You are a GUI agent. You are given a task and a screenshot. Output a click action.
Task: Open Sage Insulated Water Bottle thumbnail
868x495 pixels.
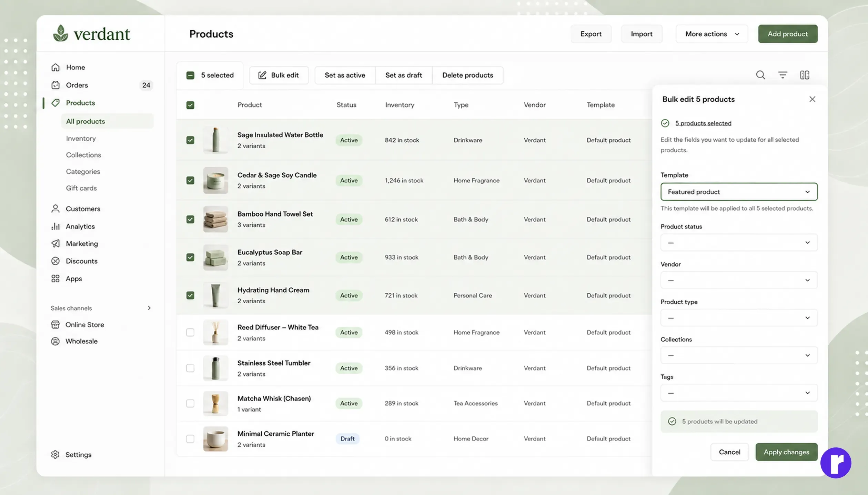coord(215,140)
